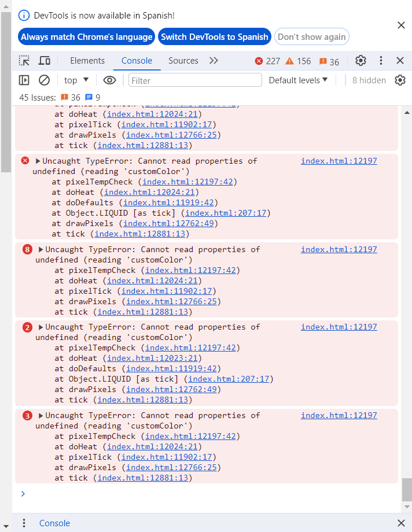This screenshot has height=532, width=412.
Task: Clear the console
Action: pos(45,80)
